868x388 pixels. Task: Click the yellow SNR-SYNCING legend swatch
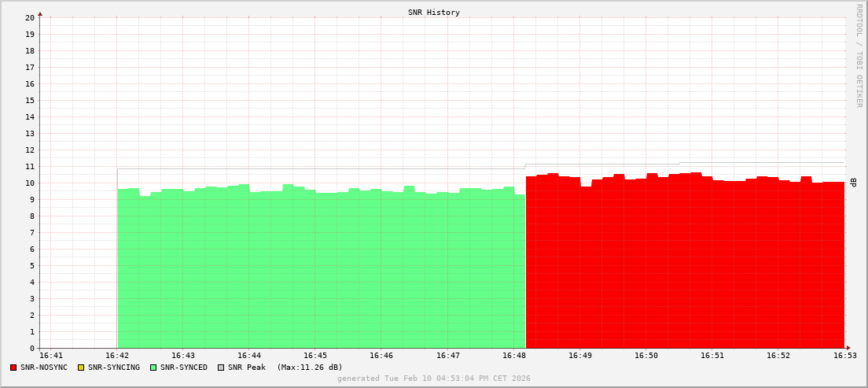tap(81, 368)
